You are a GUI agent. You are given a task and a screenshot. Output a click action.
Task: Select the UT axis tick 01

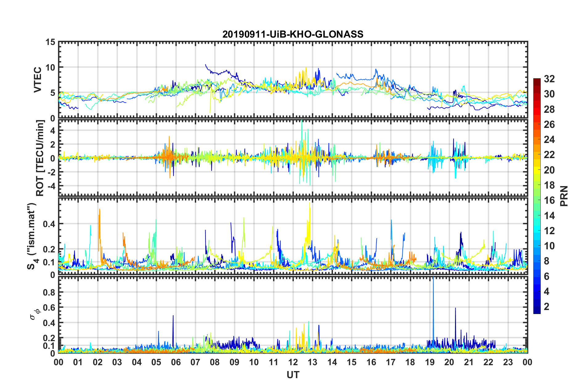click(78, 362)
